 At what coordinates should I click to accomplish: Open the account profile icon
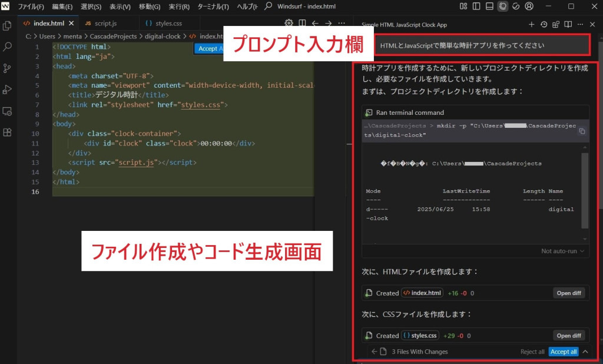[529, 6]
